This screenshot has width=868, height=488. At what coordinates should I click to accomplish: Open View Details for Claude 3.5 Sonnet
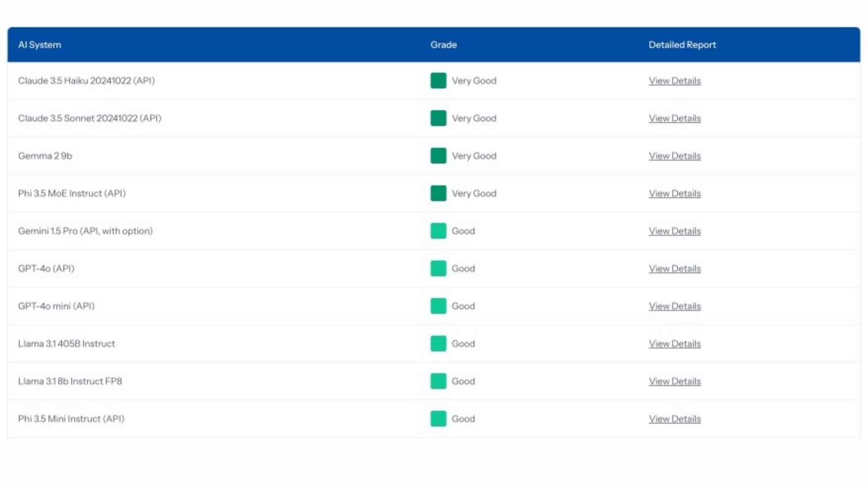tap(675, 118)
